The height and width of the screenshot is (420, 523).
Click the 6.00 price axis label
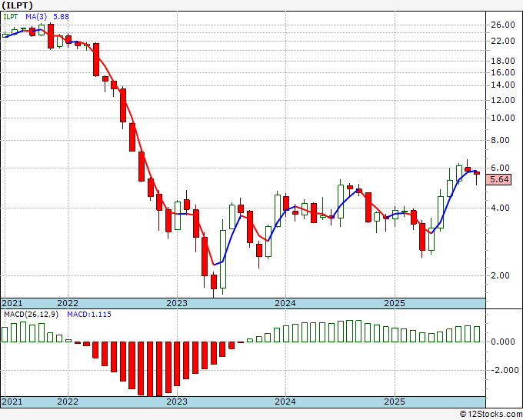501,168
